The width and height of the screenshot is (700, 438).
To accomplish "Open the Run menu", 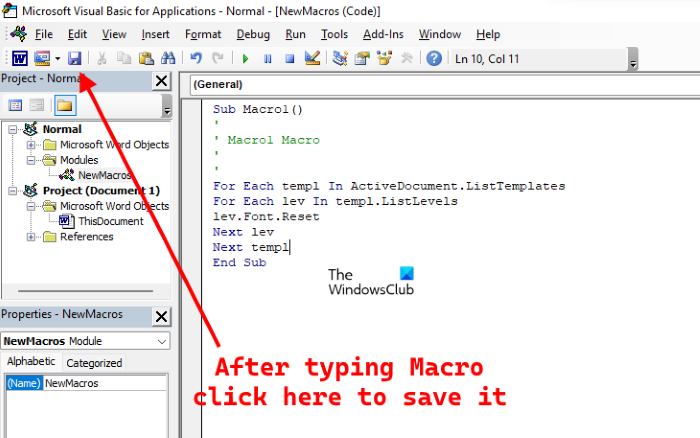I will click(x=296, y=34).
